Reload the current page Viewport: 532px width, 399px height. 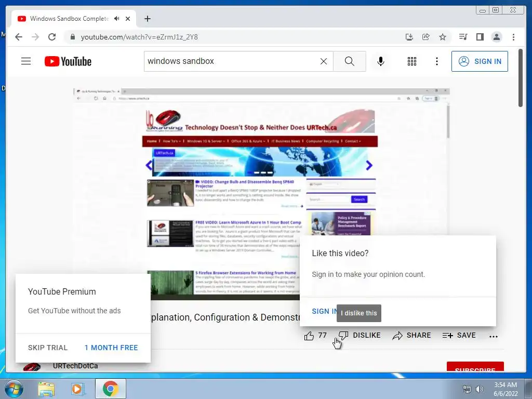click(x=52, y=37)
